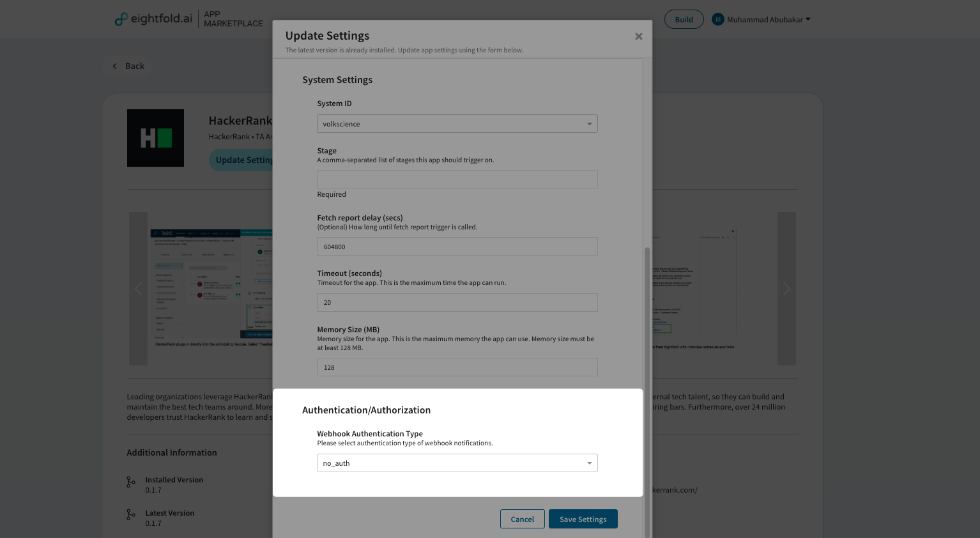Open Webhook Authentication Type dropdown
The width and height of the screenshot is (980, 538).
tap(457, 463)
